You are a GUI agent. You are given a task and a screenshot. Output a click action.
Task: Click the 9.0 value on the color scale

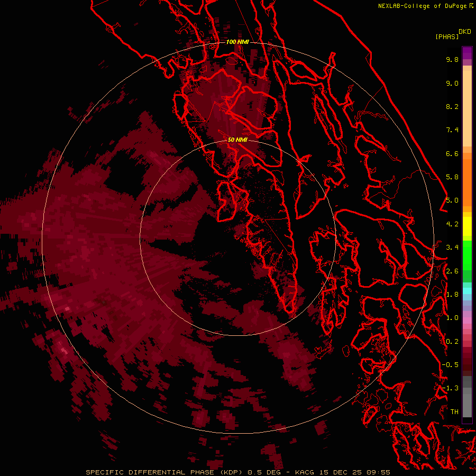452,83
